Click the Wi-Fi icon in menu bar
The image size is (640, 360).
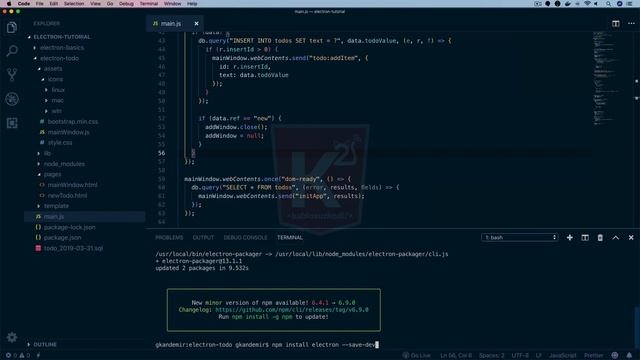pos(587,4)
